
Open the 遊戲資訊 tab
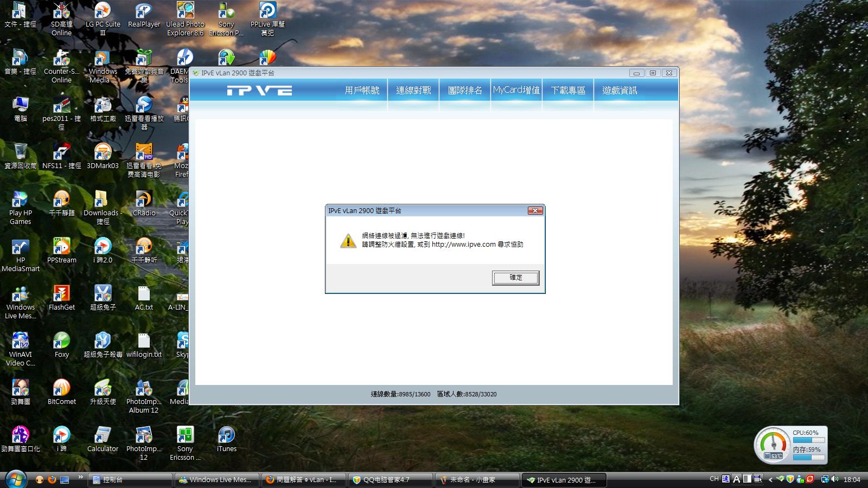[620, 91]
